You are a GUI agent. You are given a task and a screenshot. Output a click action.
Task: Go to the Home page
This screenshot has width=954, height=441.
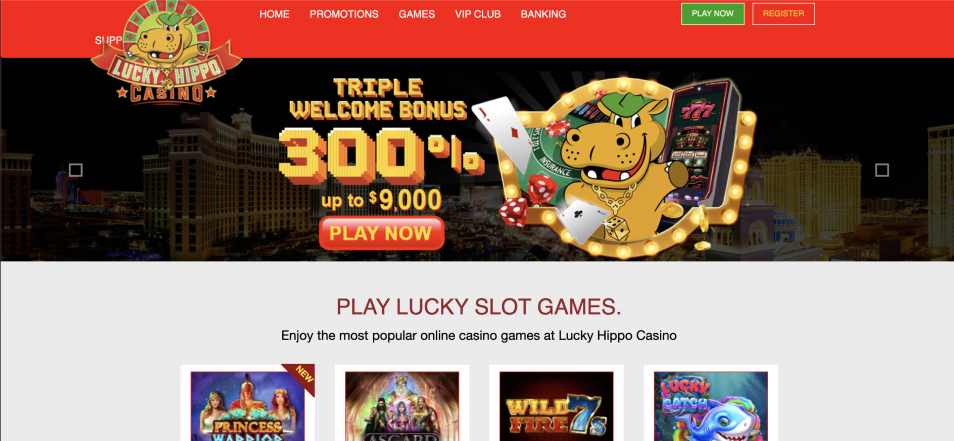[274, 14]
